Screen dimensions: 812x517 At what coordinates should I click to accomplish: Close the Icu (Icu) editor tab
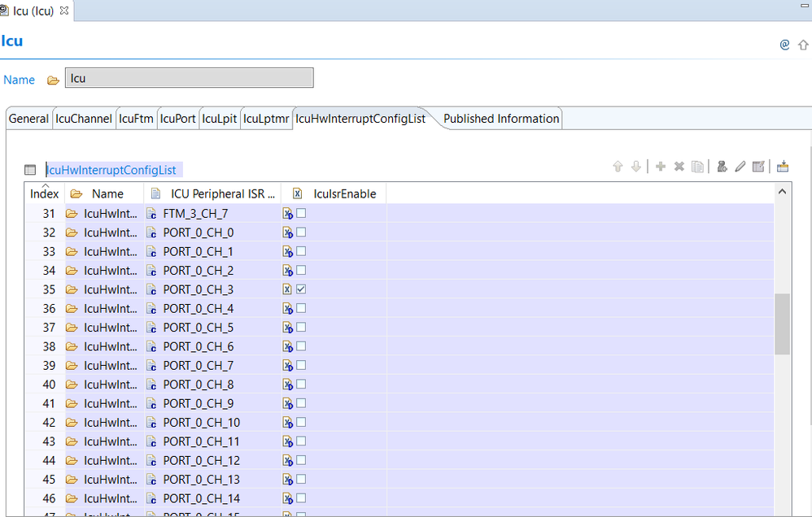point(64,11)
